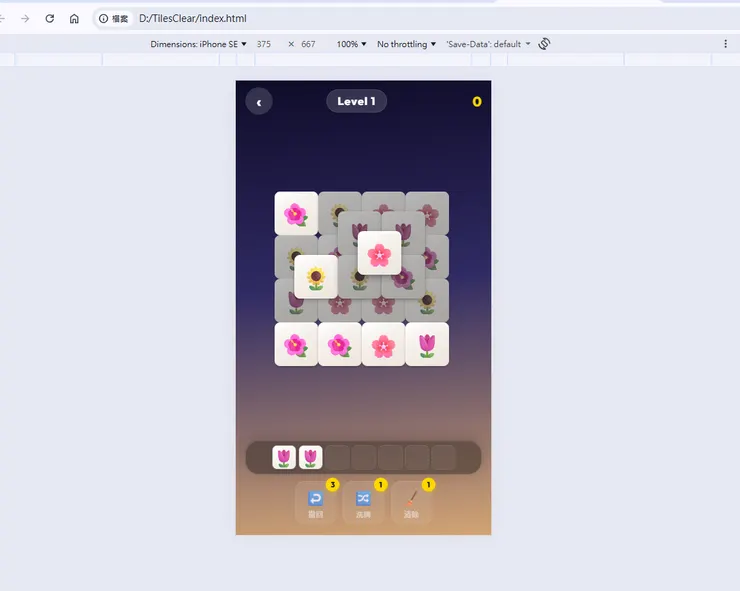Click the viewport height field showing 667

coord(308,44)
